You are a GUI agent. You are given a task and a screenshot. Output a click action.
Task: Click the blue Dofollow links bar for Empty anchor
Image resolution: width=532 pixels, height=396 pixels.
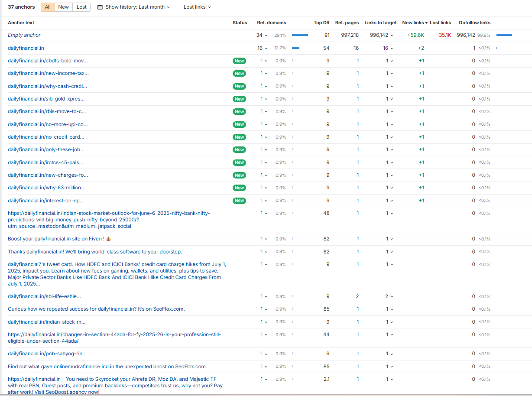point(504,35)
